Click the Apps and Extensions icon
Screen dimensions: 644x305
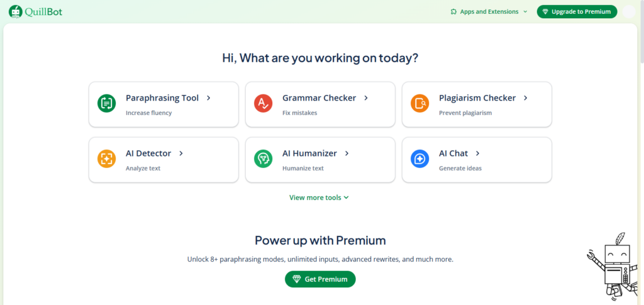[453, 11]
